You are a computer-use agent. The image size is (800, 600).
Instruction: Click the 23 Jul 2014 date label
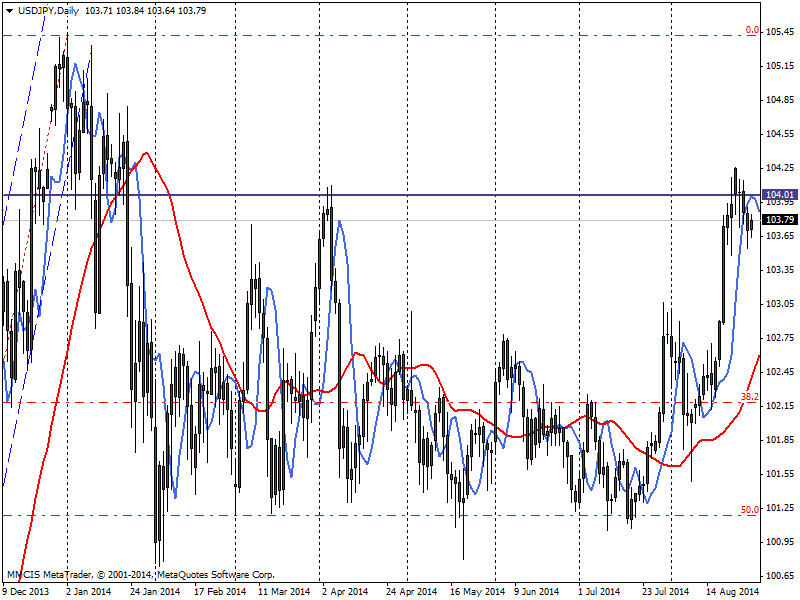point(665,591)
